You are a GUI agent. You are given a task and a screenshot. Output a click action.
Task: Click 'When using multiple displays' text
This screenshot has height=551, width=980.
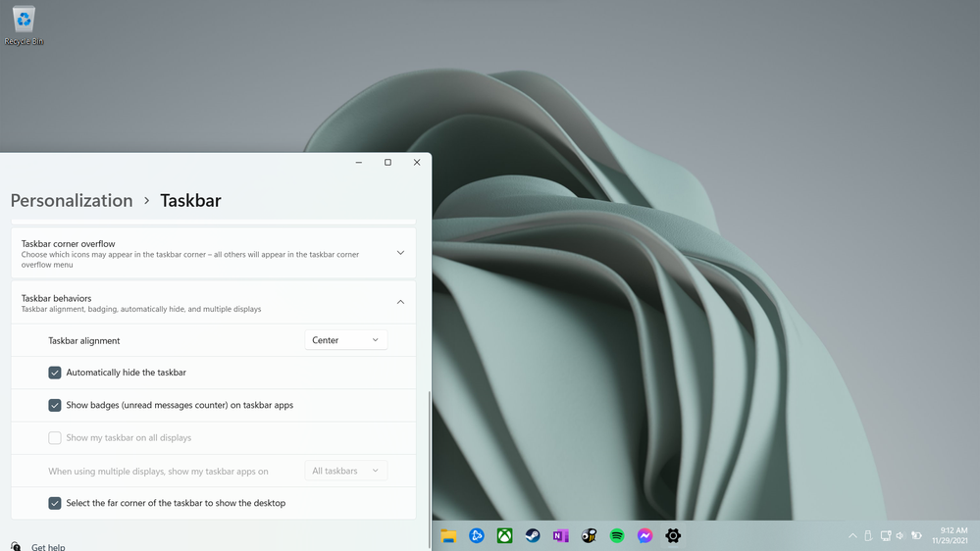158,471
